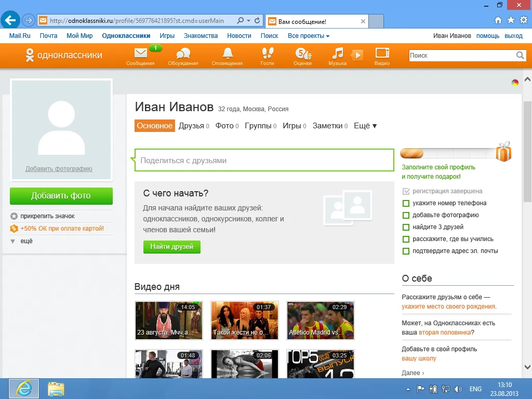Switch to the Заметки tab
Image resolution: width=532 pixels, height=399 pixels.
pyautogui.click(x=330, y=126)
